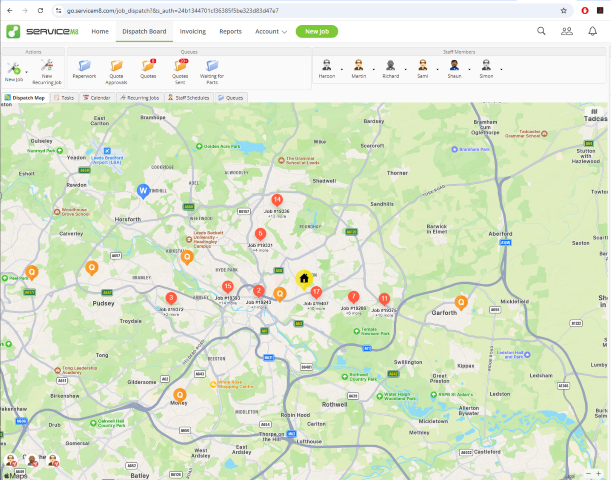Expand dropdown arrow beside Haroon
611x480 pixels.
(342, 69)
